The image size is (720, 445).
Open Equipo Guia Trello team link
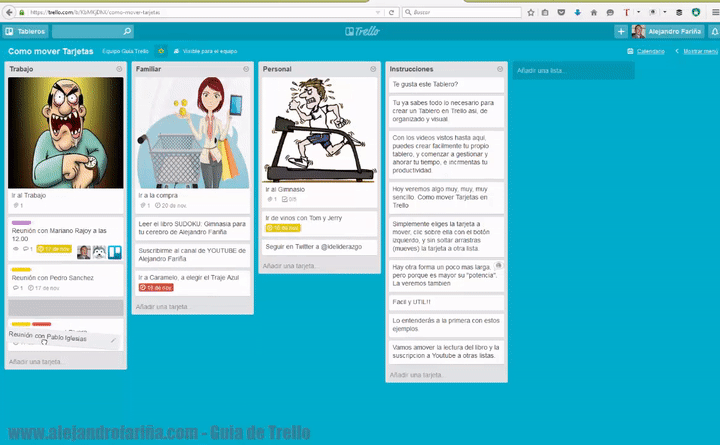coord(125,51)
